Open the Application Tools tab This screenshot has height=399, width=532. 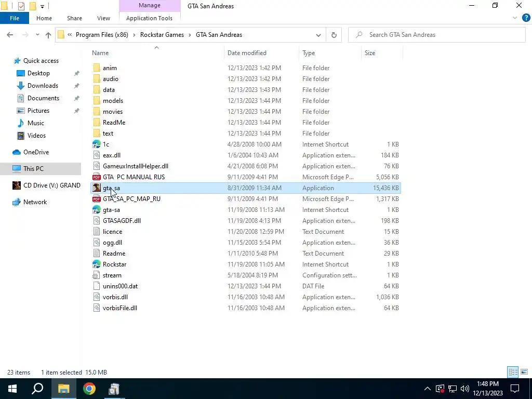coord(149,18)
